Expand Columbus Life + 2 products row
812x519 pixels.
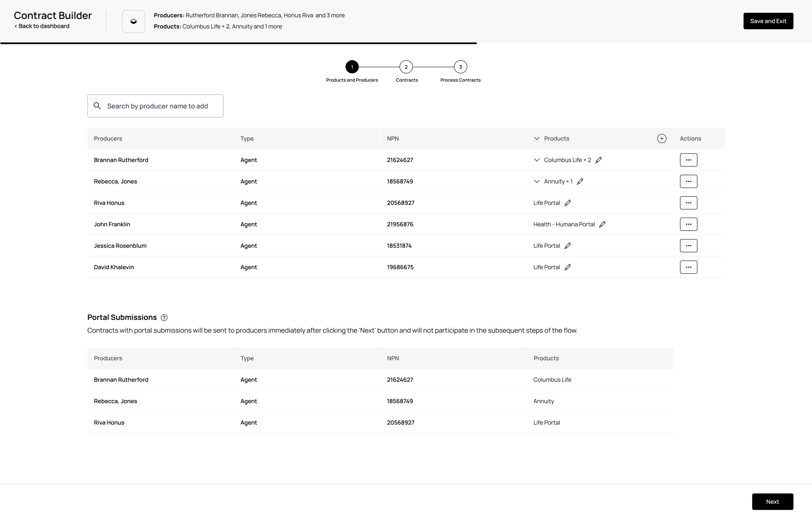point(536,160)
